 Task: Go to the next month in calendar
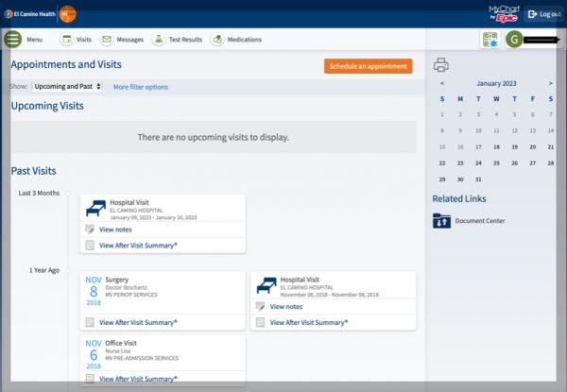pos(550,83)
